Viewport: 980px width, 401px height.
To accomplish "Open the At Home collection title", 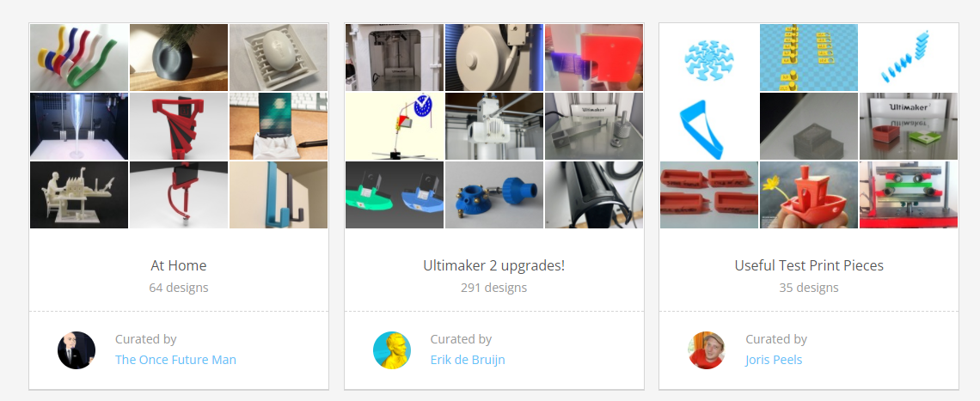I will (x=179, y=265).
